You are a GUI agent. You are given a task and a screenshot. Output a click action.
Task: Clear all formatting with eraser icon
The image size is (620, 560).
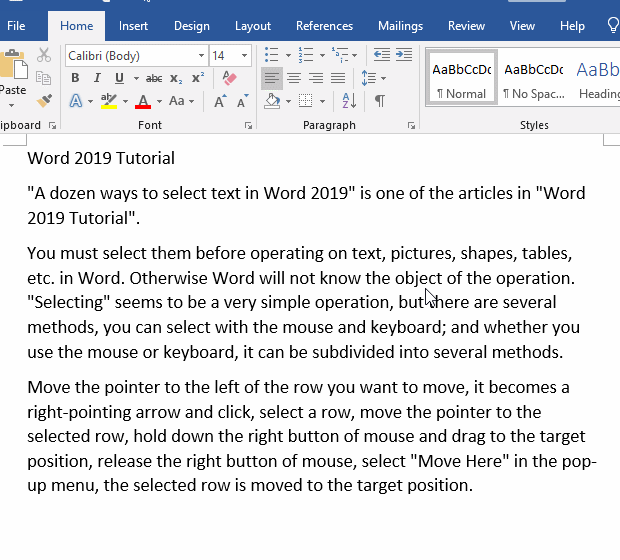click(229, 78)
